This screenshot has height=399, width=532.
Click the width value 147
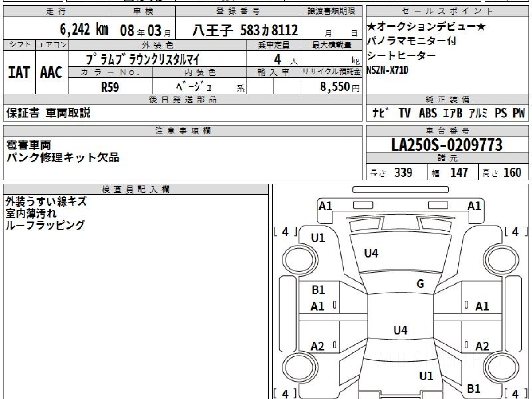click(459, 172)
